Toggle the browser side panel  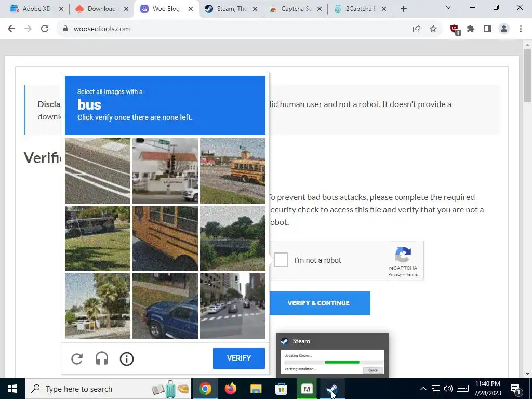[487, 29]
